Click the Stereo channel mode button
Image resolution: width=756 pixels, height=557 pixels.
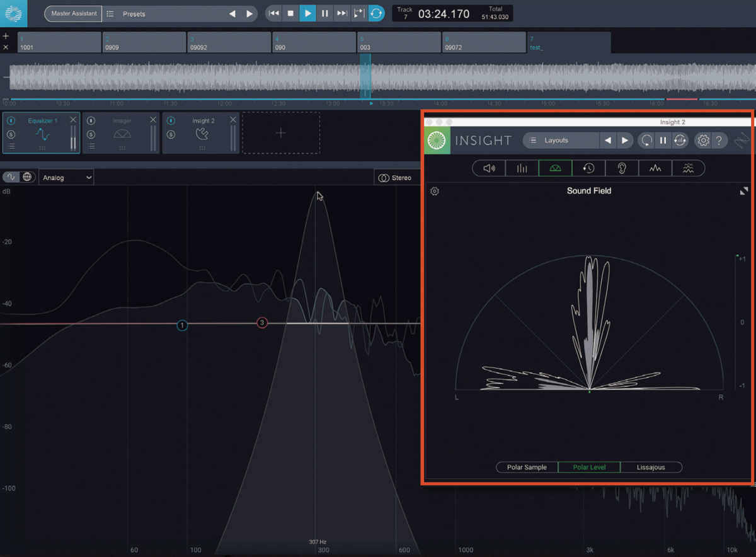[x=395, y=178]
